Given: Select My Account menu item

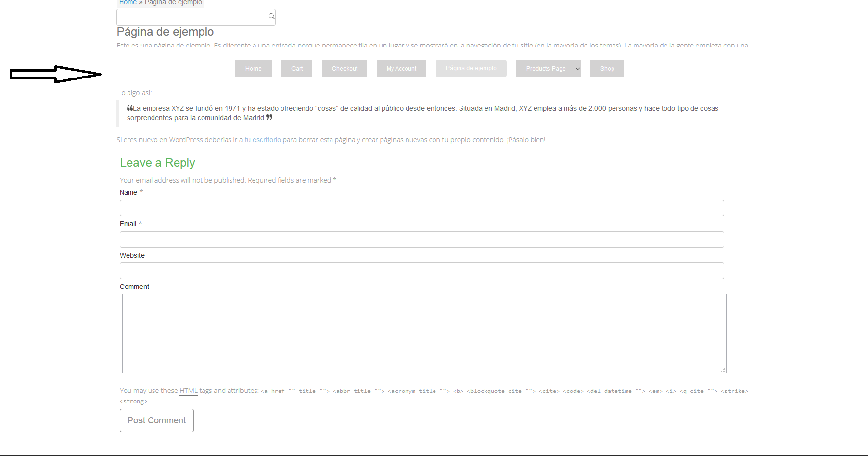Looking at the screenshot, I should (x=401, y=69).
